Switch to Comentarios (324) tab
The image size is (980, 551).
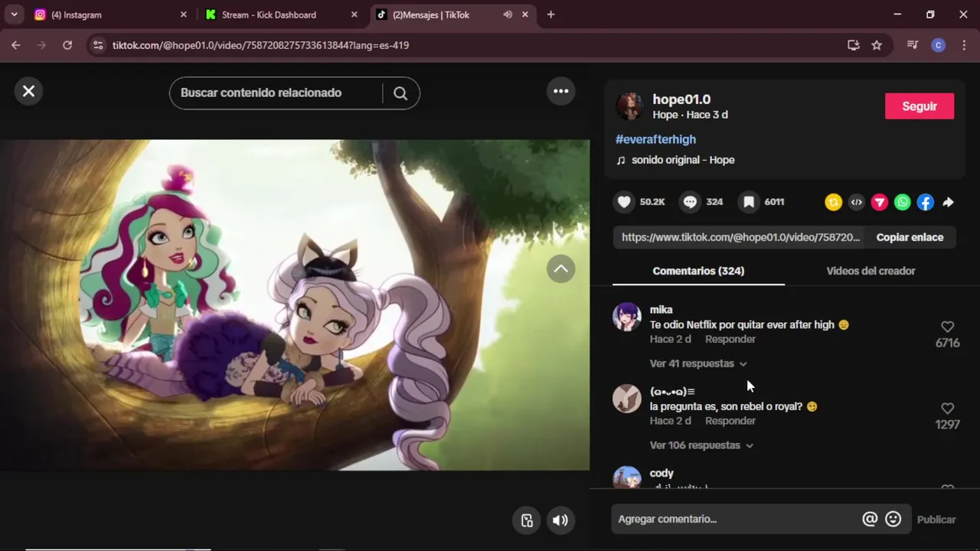coord(698,271)
